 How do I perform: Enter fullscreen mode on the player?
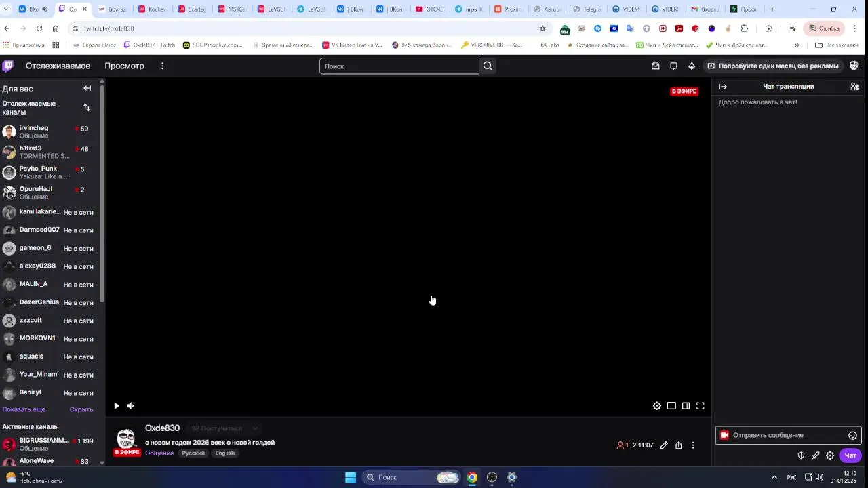[x=701, y=406]
